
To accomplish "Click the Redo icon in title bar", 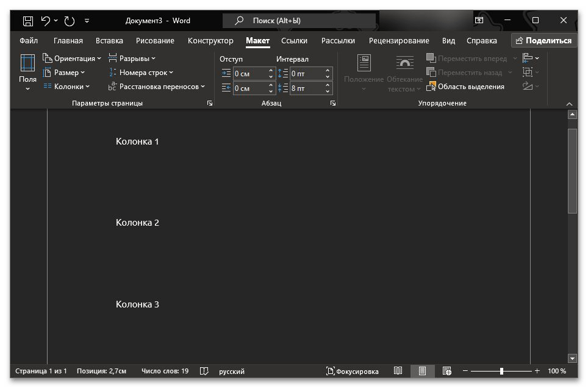I will (x=70, y=21).
